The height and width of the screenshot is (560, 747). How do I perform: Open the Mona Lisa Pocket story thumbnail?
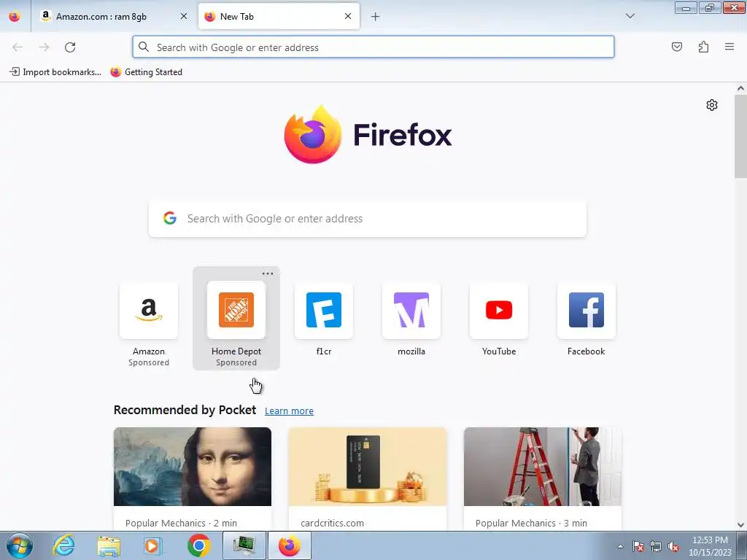(193, 467)
